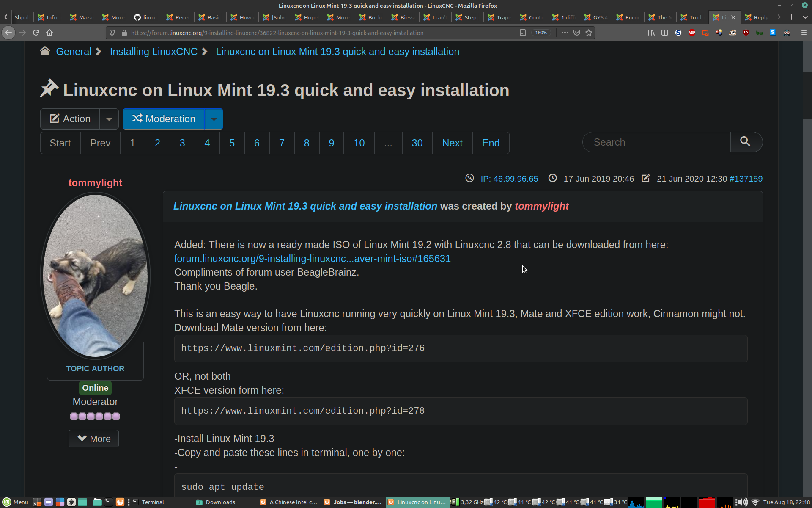Change the 180% zoom level indicator

click(x=541, y=33)
